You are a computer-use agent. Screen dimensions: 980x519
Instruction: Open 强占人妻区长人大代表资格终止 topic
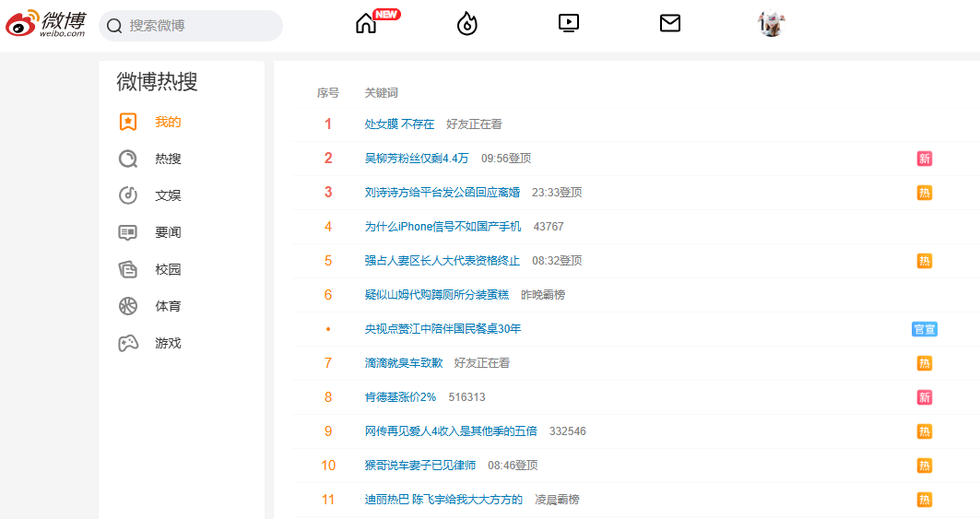[x=442, y=261]
